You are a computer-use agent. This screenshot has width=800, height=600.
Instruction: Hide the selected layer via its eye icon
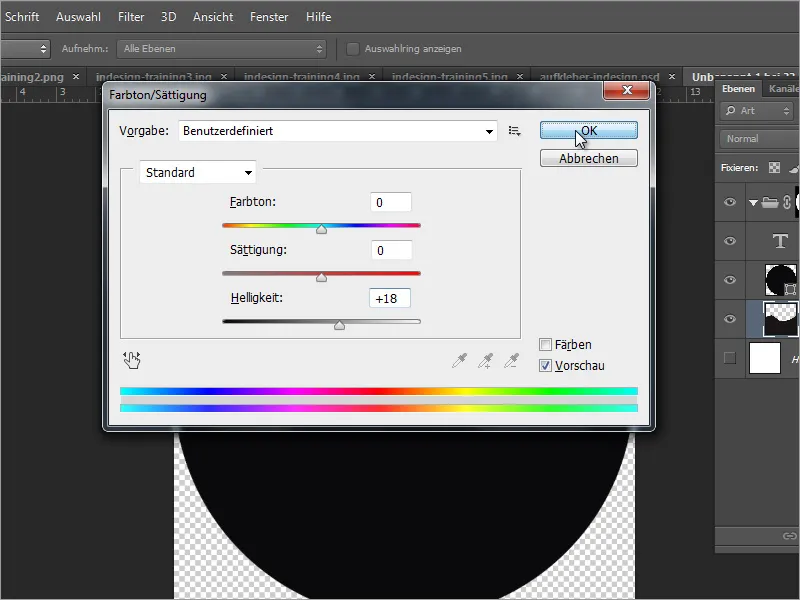click(730, 319)
